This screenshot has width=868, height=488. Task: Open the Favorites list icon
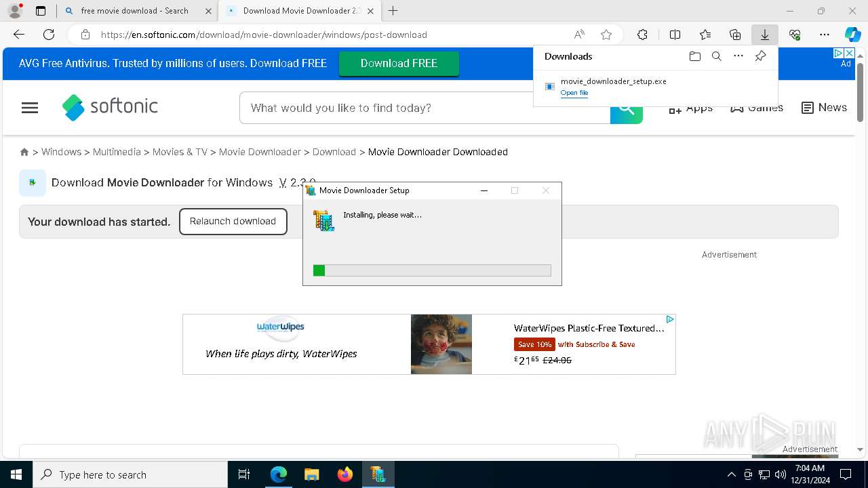(x=705, y=35)
